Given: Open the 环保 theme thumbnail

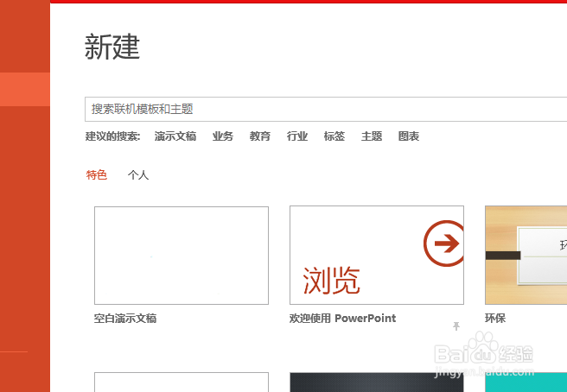Looking at the screenshot, I should [526, 255].
